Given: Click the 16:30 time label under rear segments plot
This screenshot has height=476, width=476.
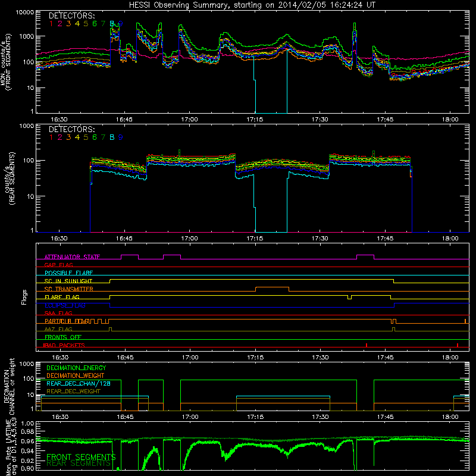Looking at the screenshot, I should (x=59, y=239).
